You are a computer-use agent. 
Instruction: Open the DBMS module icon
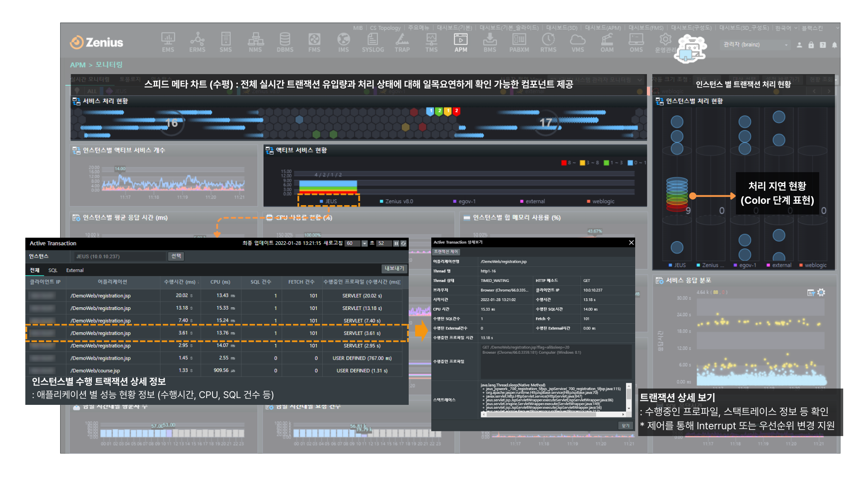click(285, 42)
